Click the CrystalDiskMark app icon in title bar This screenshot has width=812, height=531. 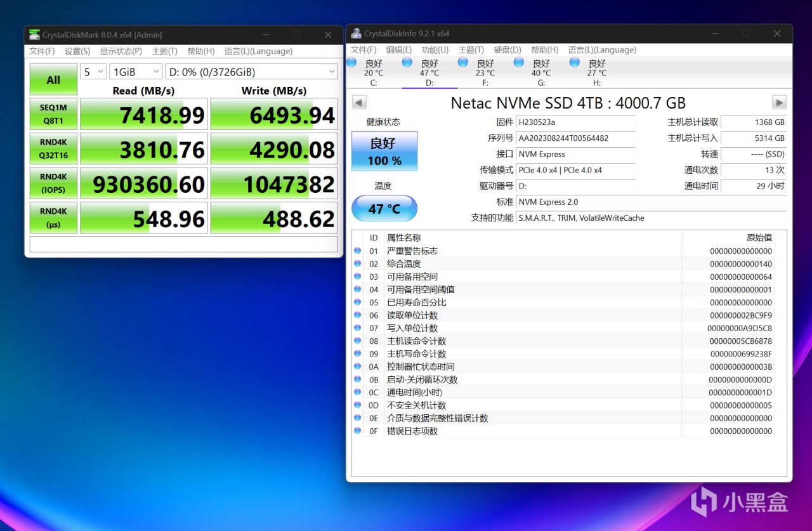click(x=34, y=35)
